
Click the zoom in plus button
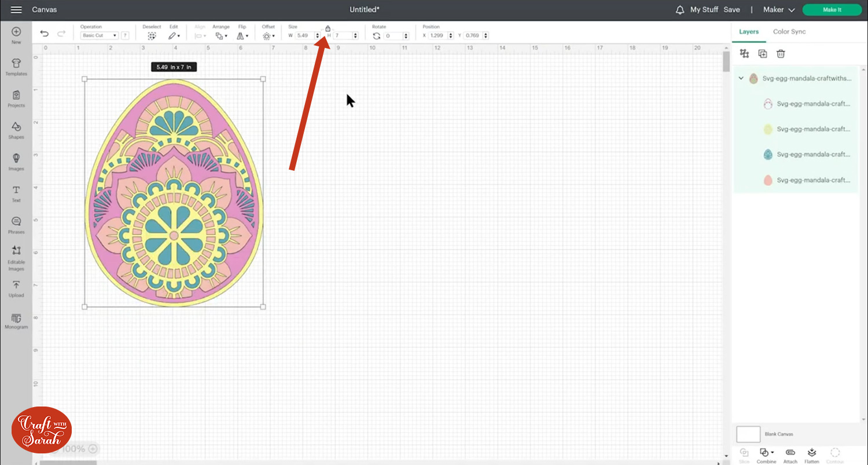click(93, 449)
